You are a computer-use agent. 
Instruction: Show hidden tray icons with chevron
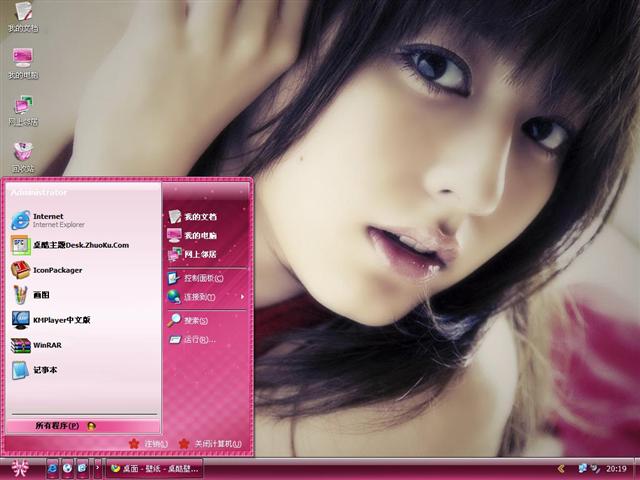click(x=561, y=469)
